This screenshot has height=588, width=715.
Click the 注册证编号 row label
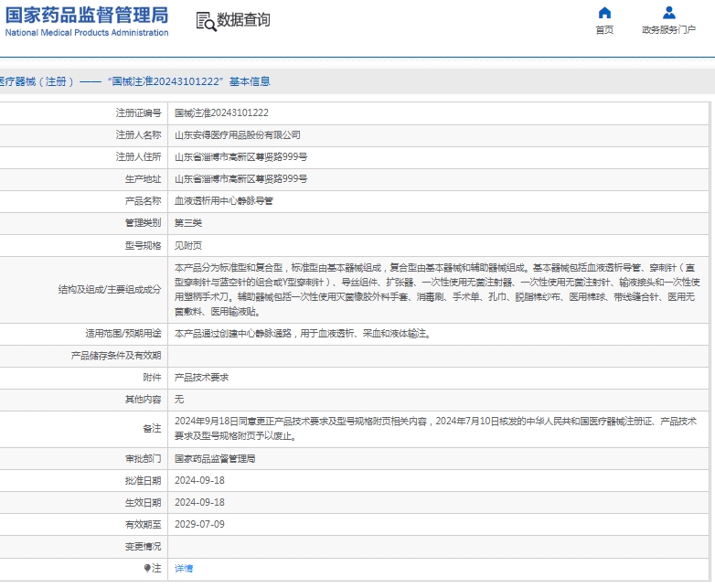pos(139,113)
